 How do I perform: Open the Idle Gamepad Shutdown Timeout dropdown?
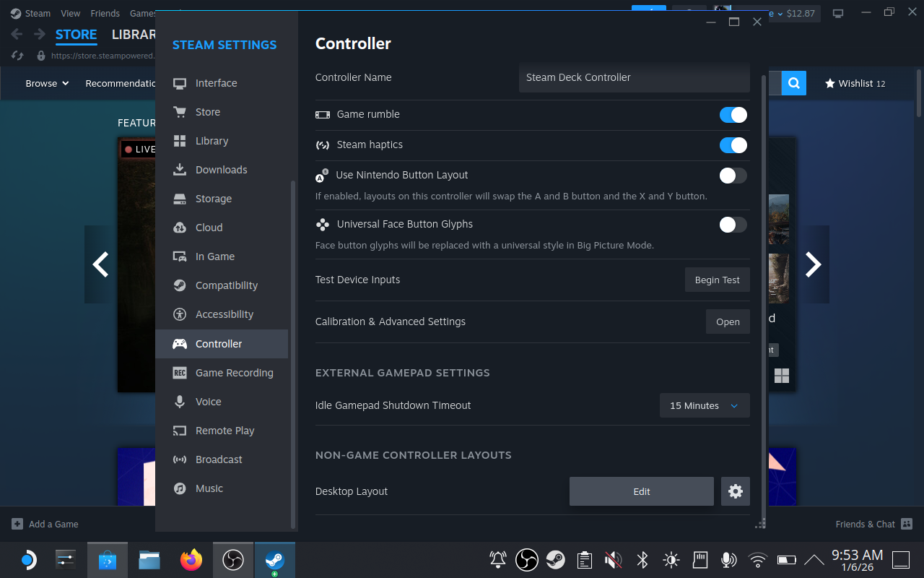click(704, 405)
